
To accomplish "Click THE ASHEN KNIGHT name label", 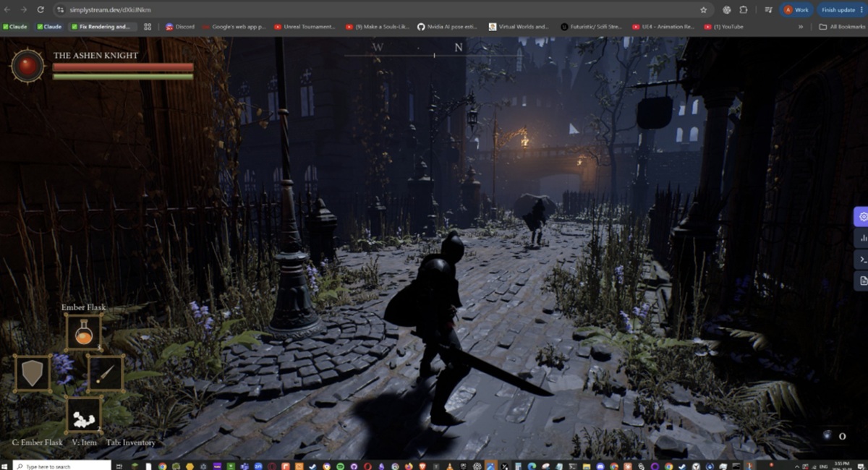I will pos(95,55).
